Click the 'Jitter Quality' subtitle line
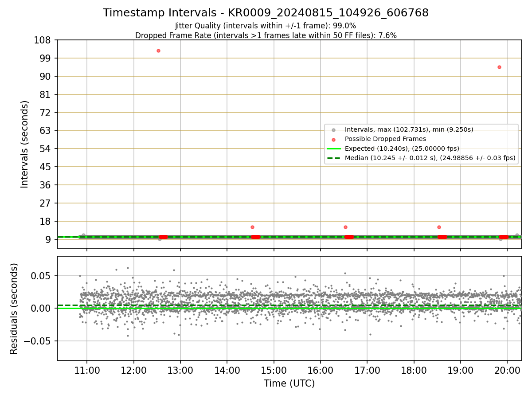The width and height of the screenshot is (532, 399). coord(266,26)
